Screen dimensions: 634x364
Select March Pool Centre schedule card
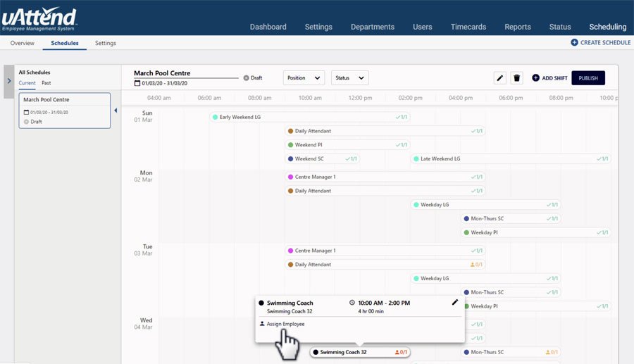(64, 111)
